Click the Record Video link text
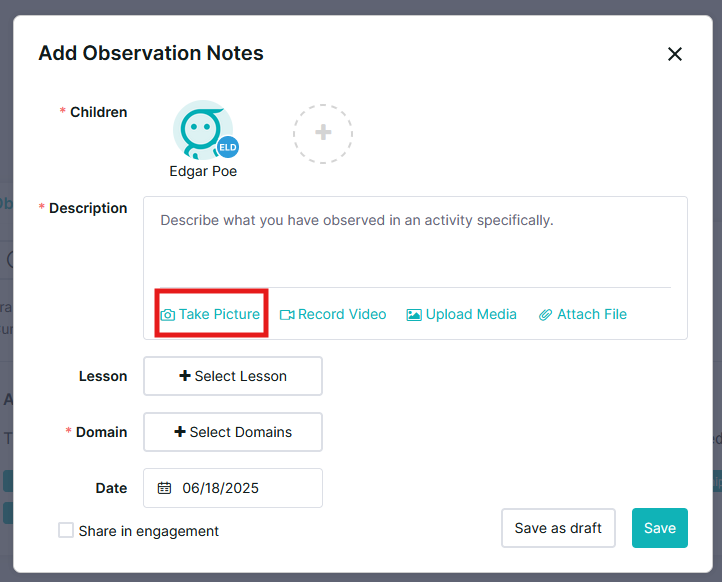Screen dimensions: 722x582 pos(342,314)
